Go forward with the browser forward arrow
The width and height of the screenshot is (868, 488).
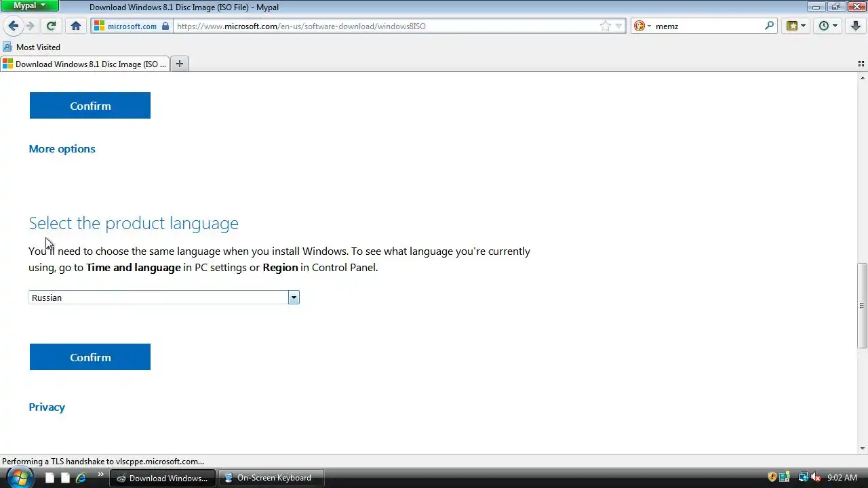click(30, 26)
